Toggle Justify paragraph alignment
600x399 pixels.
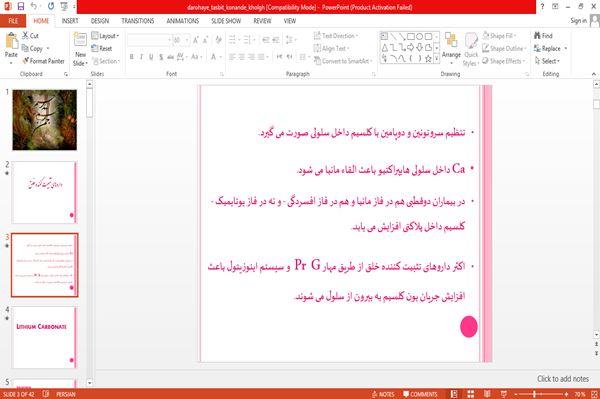tap(261, 57)
